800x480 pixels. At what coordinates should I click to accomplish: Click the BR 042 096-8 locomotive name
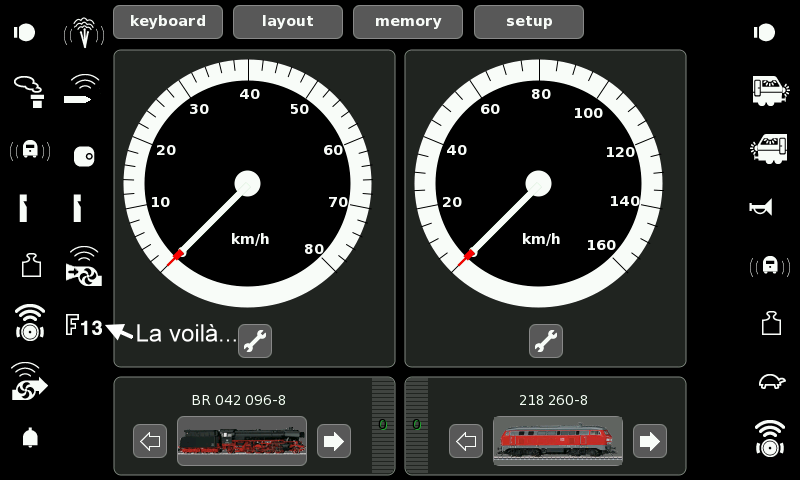point(238,400)
